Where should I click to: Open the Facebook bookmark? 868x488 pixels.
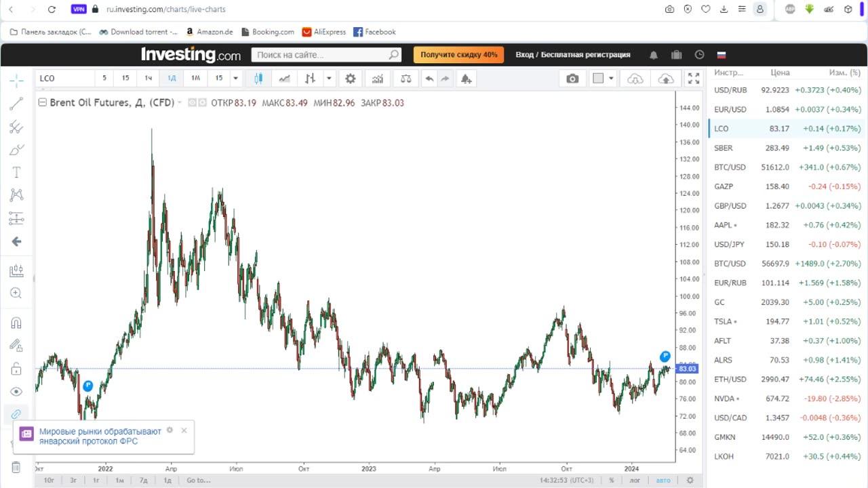click(x=374, y=32)
